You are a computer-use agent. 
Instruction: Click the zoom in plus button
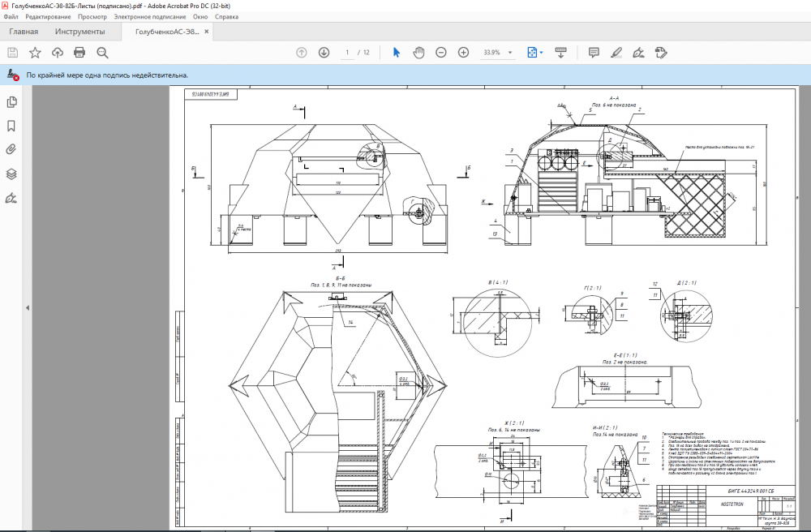(x=464, y=53)
